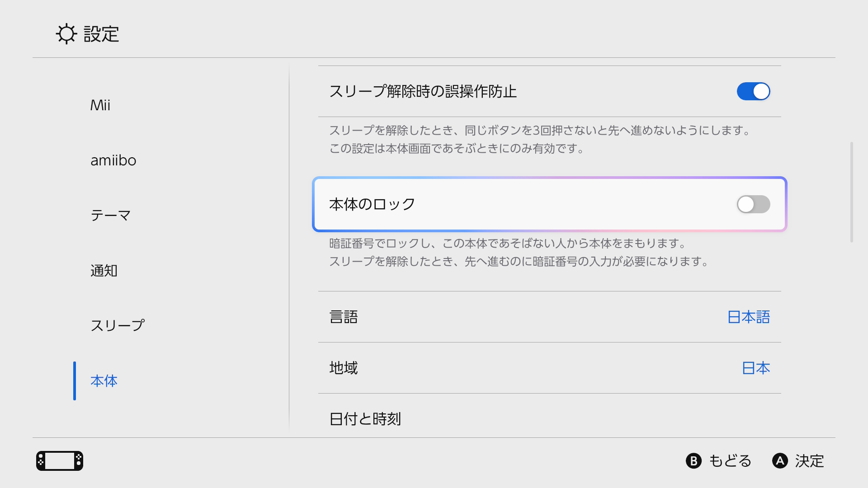
Task: Select 通知 in the sidebar
Action: click(x=104, y=270)
